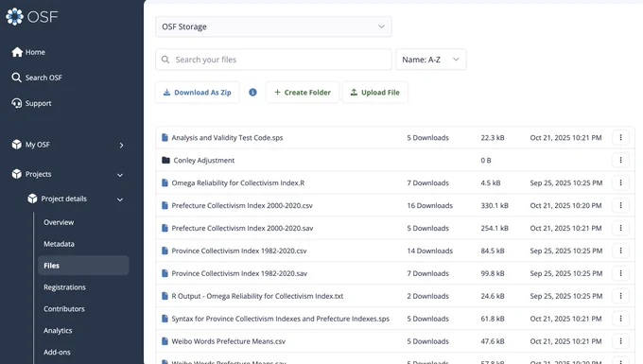Viewport: 643px width, 364px height.
Task: Open file Province Collectivism Index 1982-2020.csv
Action: coord(239,251)
